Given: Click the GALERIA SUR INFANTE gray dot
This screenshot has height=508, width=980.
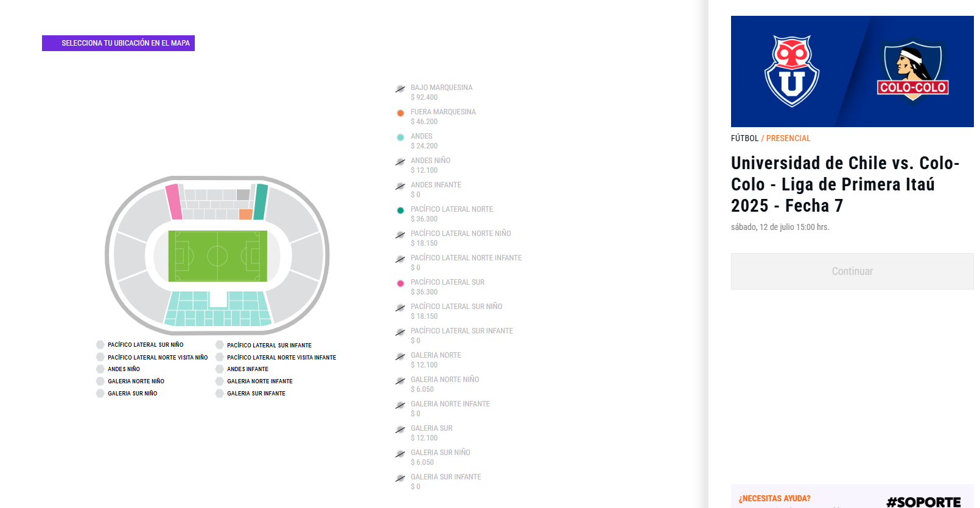Looking at the screenshot, I should pos(220,394).
